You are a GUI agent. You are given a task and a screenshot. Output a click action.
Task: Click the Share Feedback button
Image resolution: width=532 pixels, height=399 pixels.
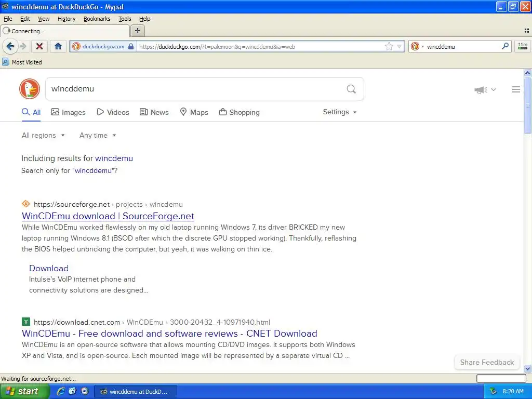coord(487,362)
